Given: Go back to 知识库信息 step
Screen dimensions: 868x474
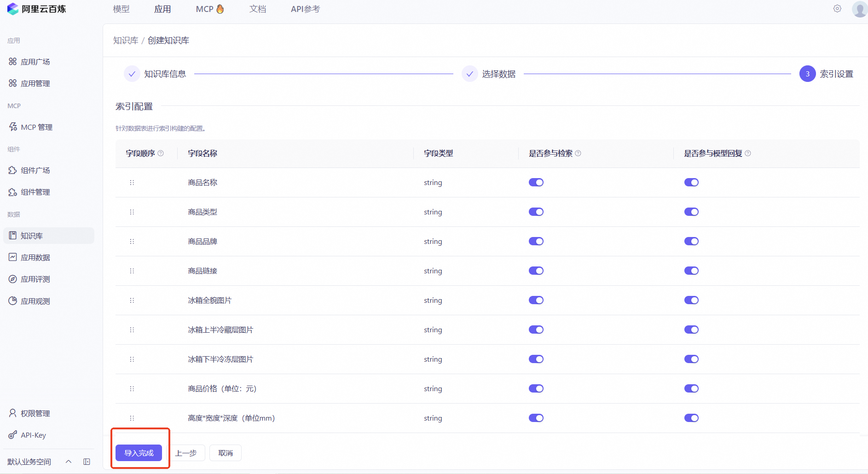Looking at the screenshot, I should pos(155,74).
